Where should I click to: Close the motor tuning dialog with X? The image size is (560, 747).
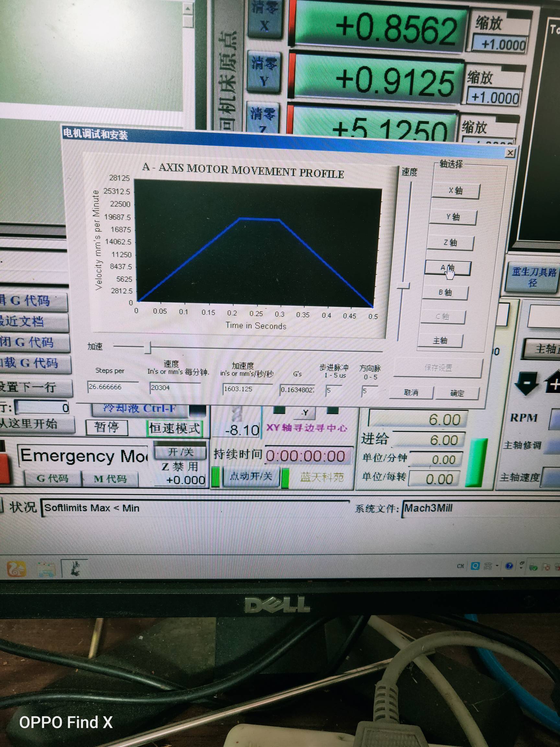[510, 153]
